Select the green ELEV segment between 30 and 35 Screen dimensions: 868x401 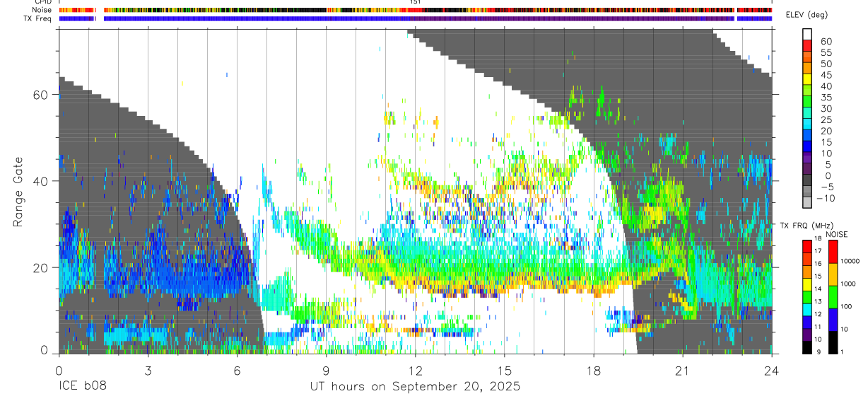tap(807, 102)
